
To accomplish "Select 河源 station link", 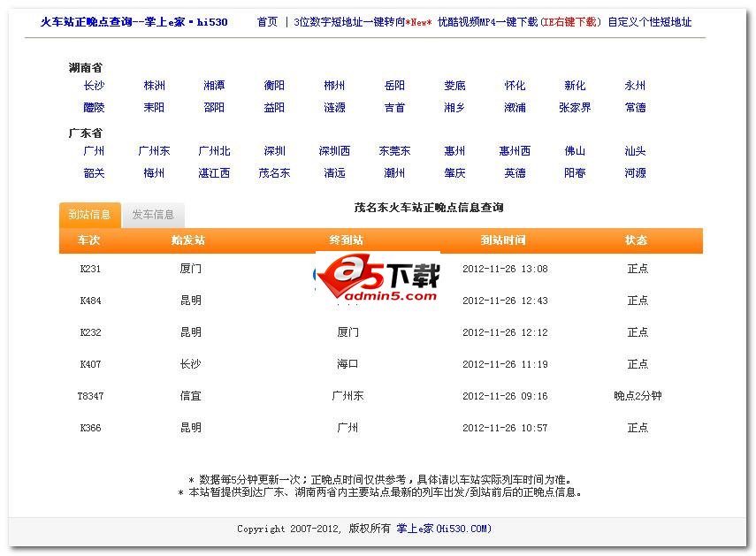I will coord(635,173).
